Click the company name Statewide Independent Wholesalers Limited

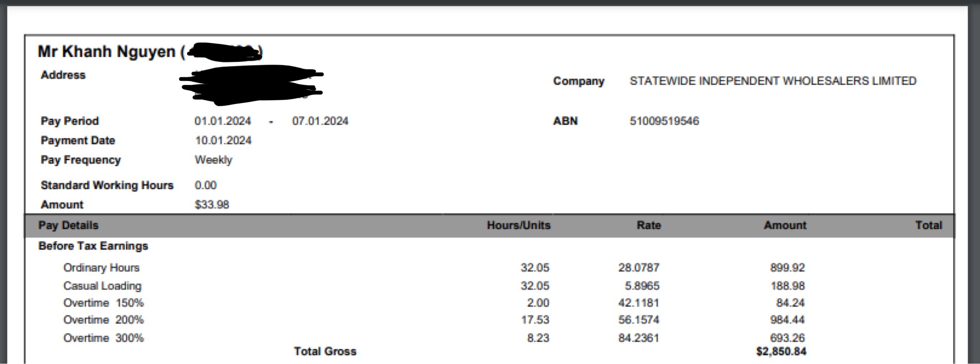(x=773, y=81)
